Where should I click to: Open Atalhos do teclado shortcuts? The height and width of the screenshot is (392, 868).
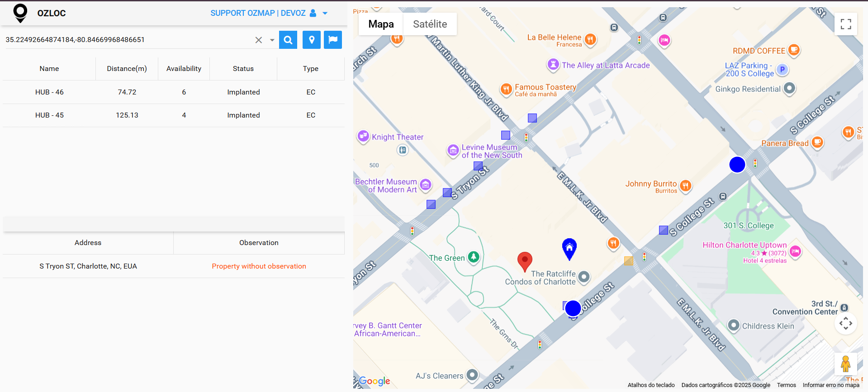[x=651, y=385]
